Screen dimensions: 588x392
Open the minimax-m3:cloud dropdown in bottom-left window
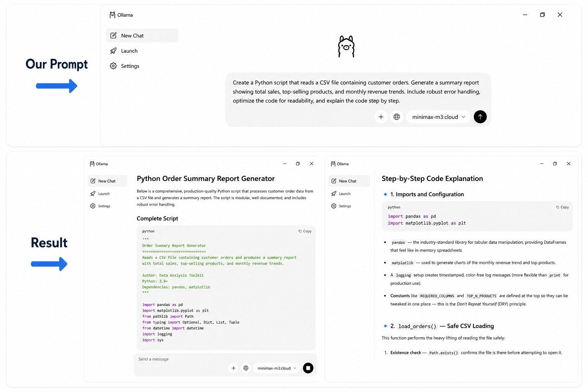[x=277, y=368]
